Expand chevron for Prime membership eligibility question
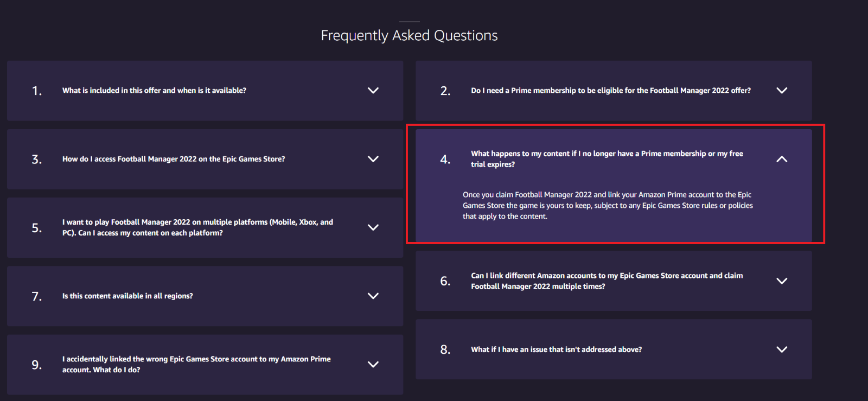868x401 pixels. tap(782, 91)
